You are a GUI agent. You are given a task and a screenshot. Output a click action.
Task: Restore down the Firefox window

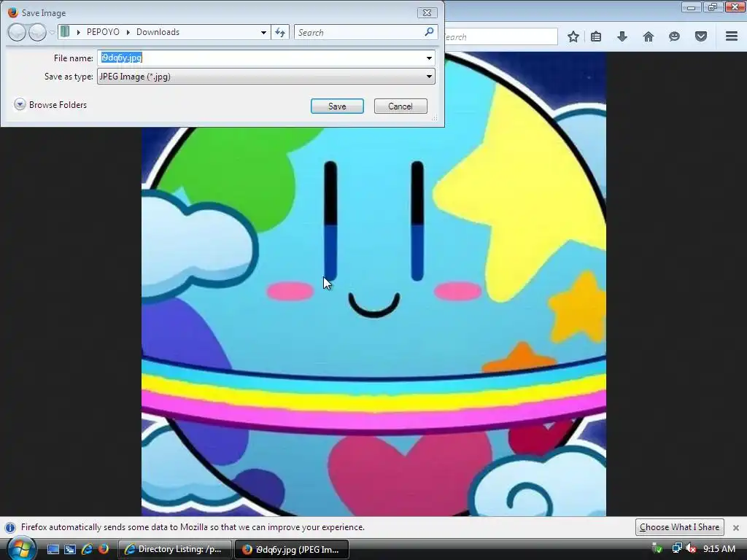click(713, 7)
